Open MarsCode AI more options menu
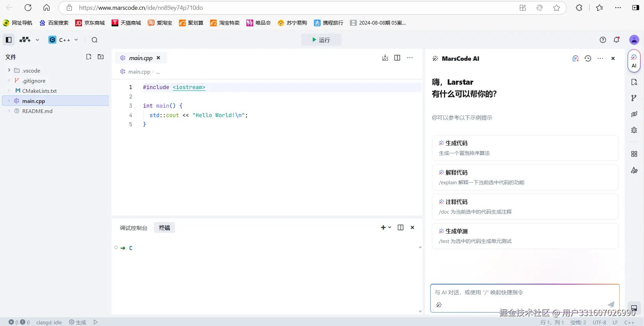Viewport: 644px width, 326px height. (601, 58)
